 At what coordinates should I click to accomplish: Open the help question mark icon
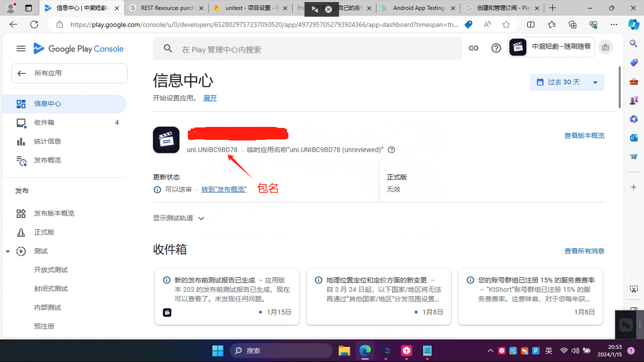(496, 48)
